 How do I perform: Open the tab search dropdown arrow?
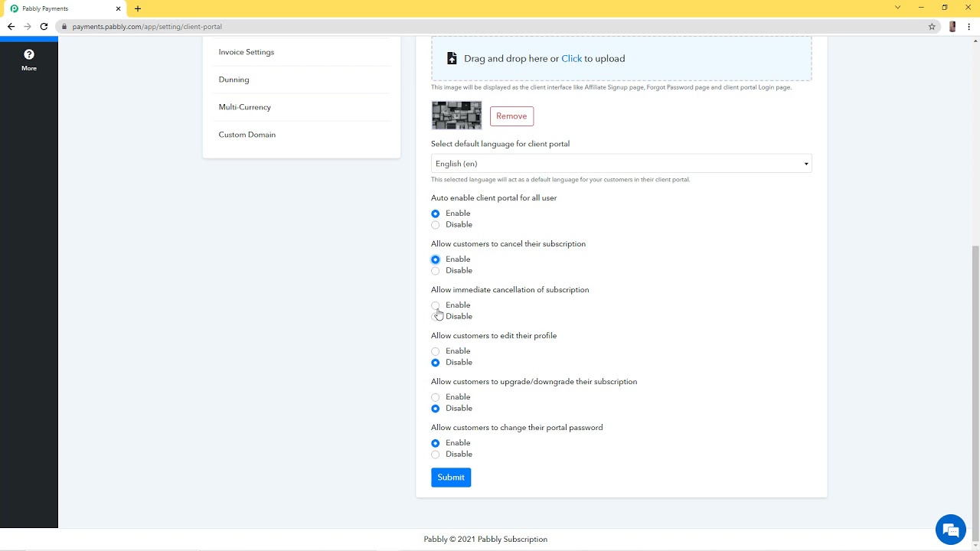897,8
